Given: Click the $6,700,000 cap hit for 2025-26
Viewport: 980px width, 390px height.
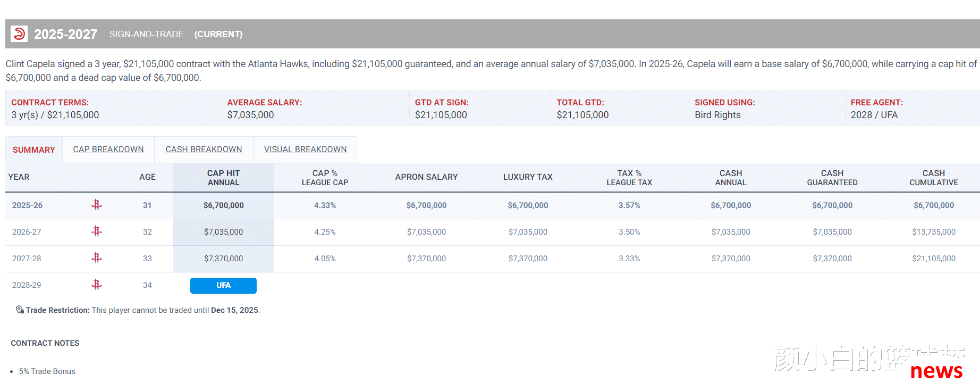Looking at the screenshot, I should (223, 205).
